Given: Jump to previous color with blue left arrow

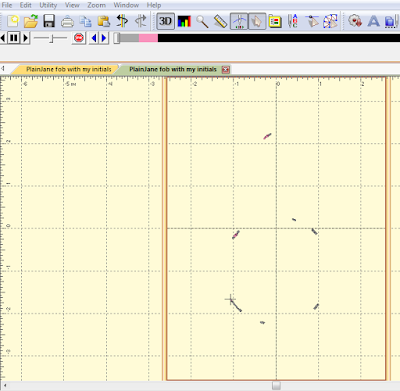Looking at the screenshot, I should [94, 38].
